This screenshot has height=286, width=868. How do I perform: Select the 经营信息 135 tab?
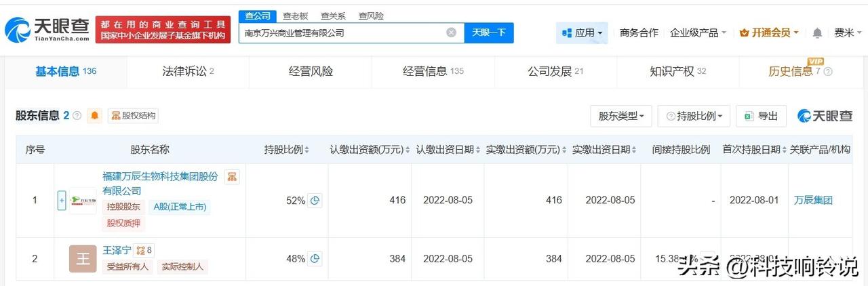click(433, 71)
